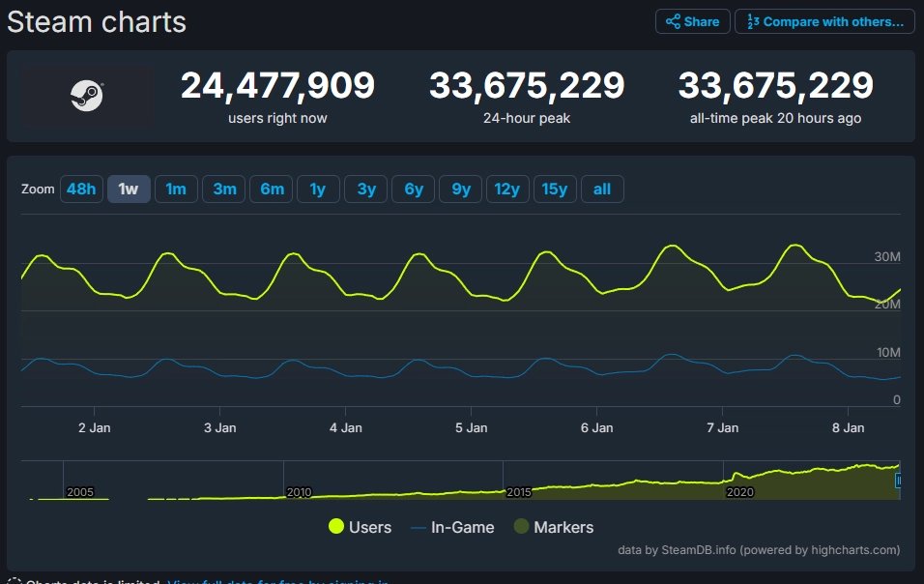The width and height of the screenshot is (924, 584).
Task: Click the 5 Jan axis label
Action: pyautogui.click(x=472, y=427)
